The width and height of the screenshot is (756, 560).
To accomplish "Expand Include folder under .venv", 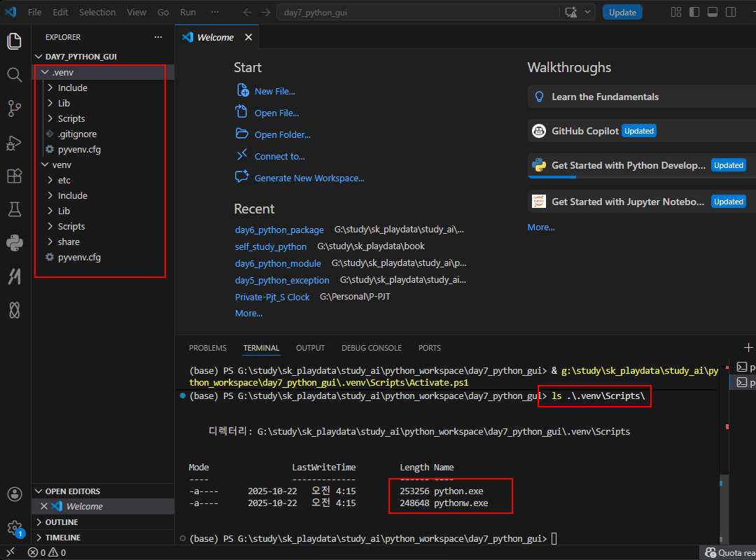I will click(50, 87).
